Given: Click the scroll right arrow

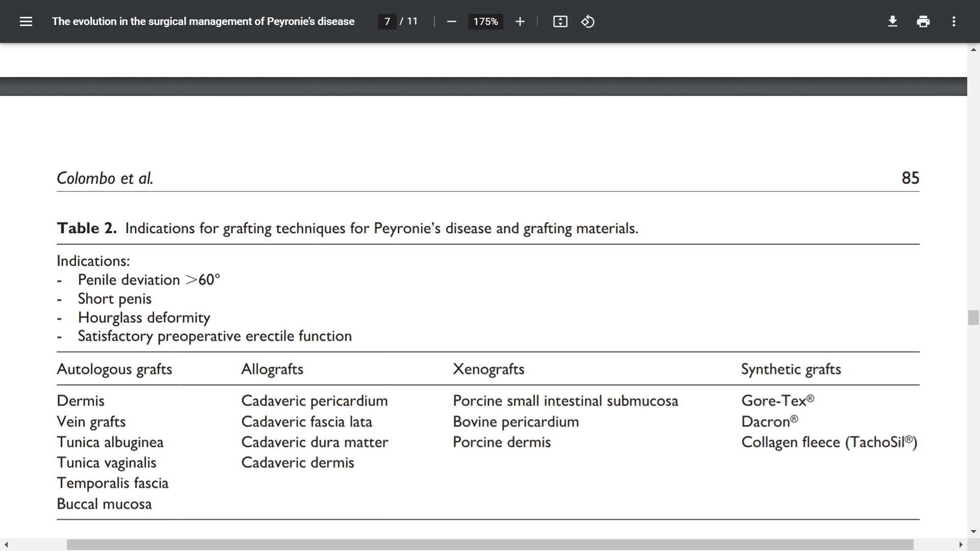Looking at the screenshot, I should (x=961, y=544).
